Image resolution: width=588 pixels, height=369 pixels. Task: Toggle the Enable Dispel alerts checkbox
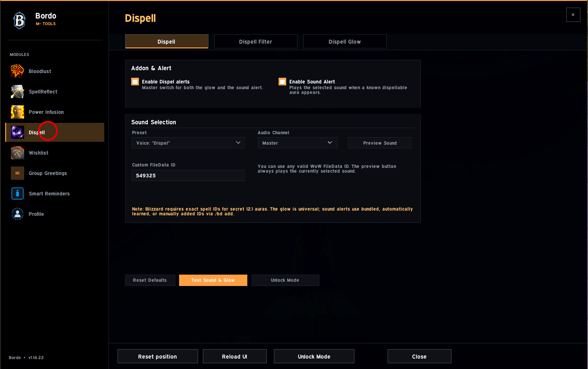click(135, 82)
